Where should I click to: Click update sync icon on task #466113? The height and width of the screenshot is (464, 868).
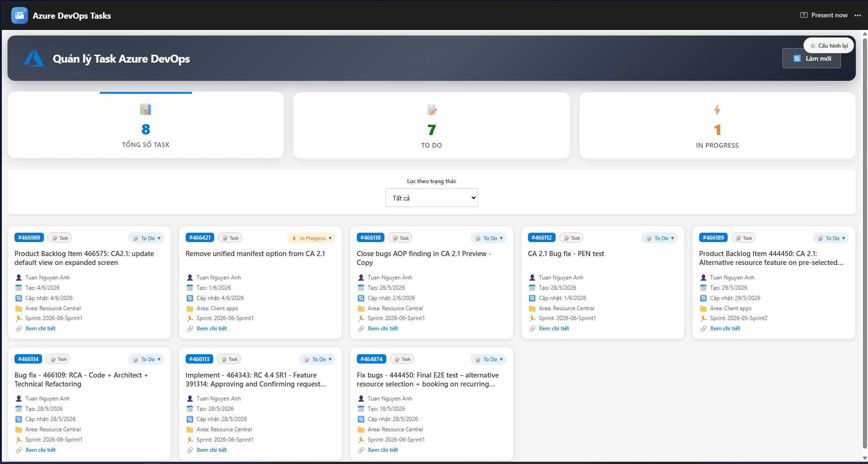[190, 419]
